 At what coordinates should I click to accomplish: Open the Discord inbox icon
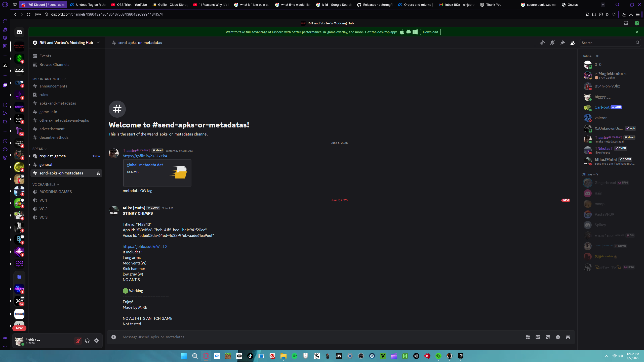click(x=626, y=23)
